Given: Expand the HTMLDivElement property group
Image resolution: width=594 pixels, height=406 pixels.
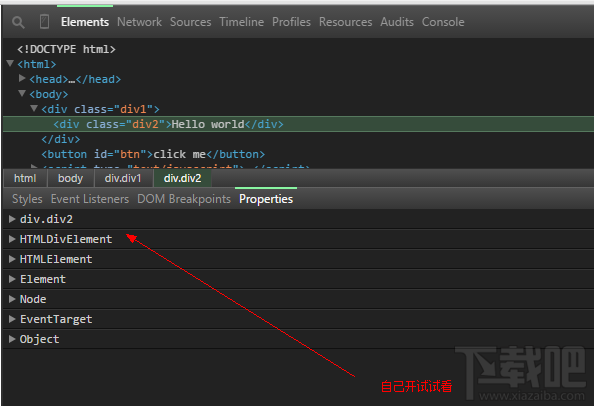Looking at the screenshot, I should coord(12,239).
